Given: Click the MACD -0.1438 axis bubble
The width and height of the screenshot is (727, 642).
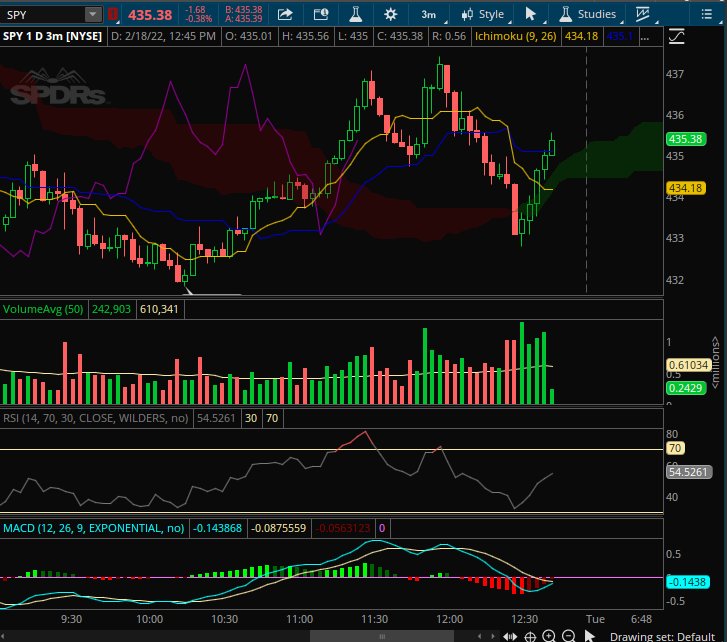Looking at the screenshot, I should (688, 582).
